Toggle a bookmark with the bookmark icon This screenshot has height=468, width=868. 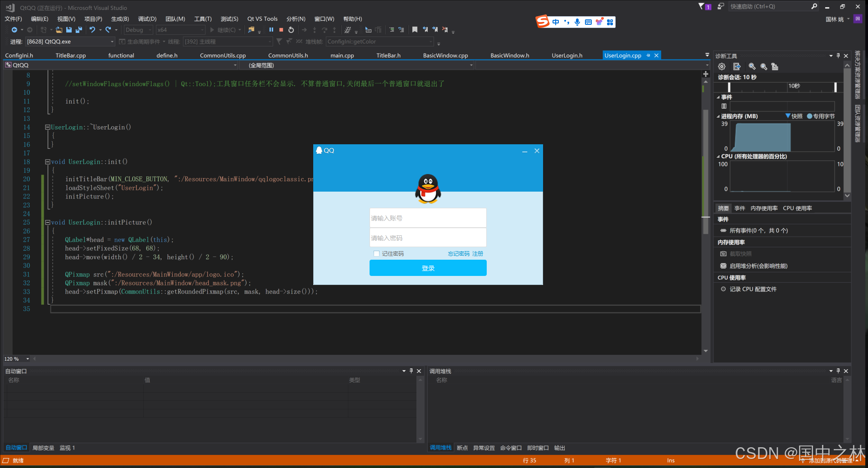(415, 30)
